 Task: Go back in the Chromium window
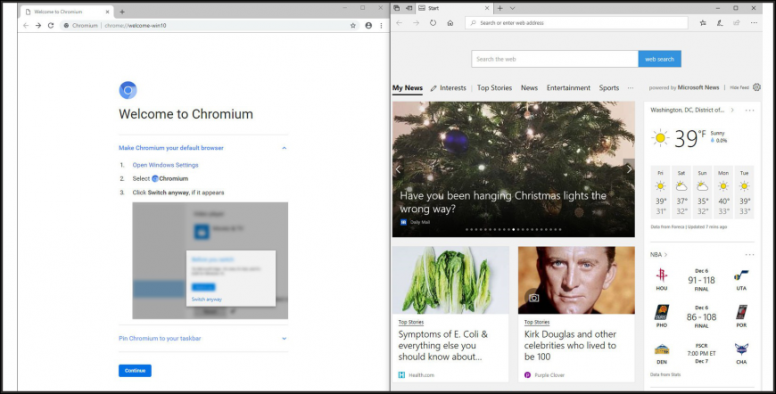click(26, 25)
